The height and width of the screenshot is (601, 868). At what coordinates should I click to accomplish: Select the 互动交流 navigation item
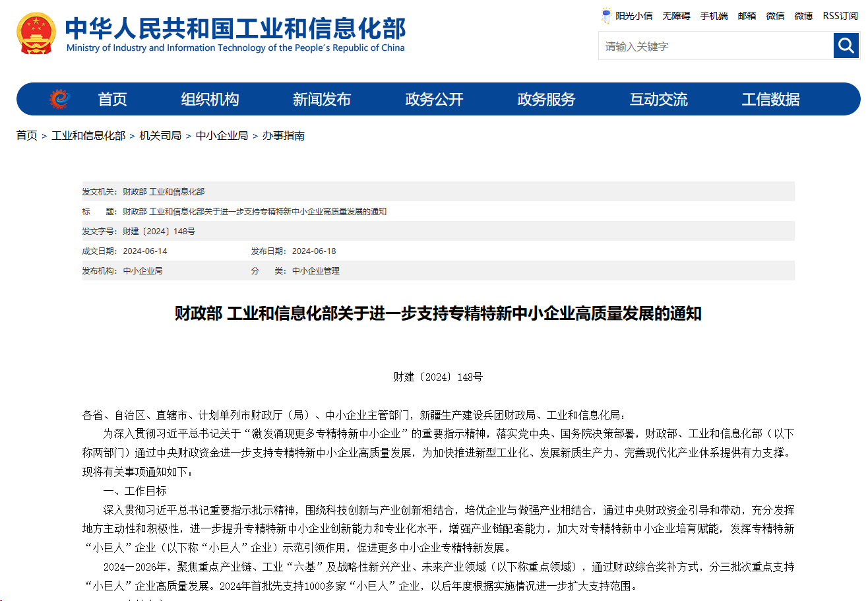click(x=658, y=100)
